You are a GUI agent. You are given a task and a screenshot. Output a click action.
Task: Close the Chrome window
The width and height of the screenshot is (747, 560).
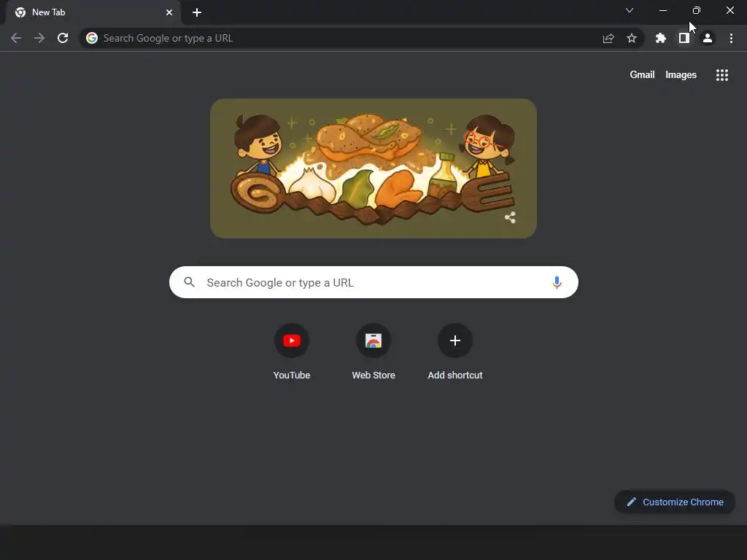[729, 10]
